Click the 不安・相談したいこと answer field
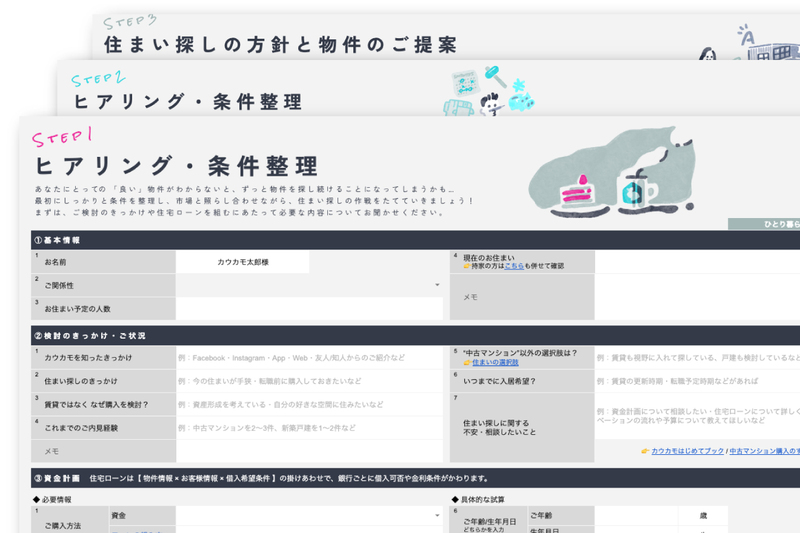The width and height of the screenshot is (800, 533). 697,416
